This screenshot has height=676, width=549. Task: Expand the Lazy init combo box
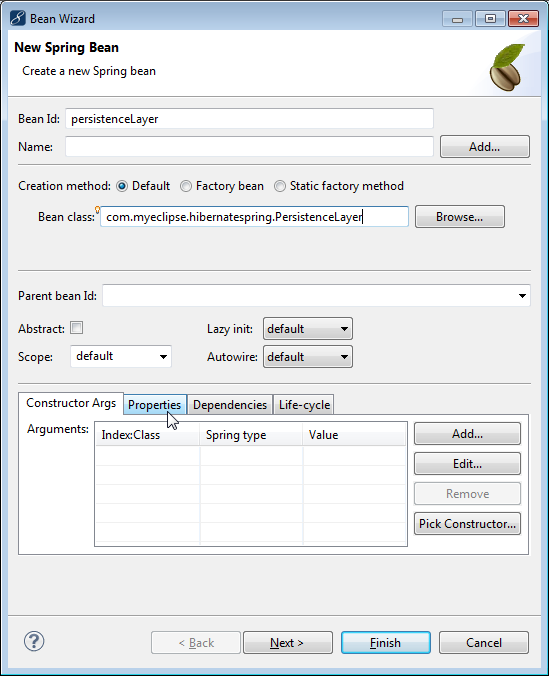(307, 329)
